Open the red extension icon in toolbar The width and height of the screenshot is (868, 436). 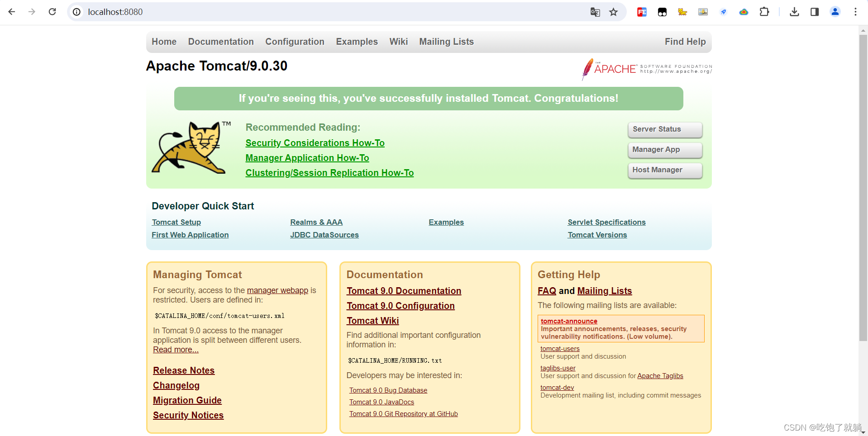[642, 12]
